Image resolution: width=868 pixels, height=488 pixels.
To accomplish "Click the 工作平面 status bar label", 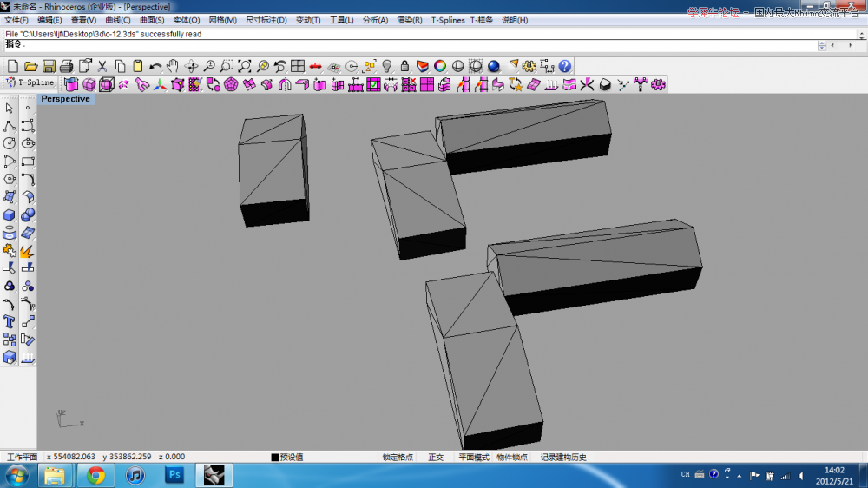I will click(22, 457).
